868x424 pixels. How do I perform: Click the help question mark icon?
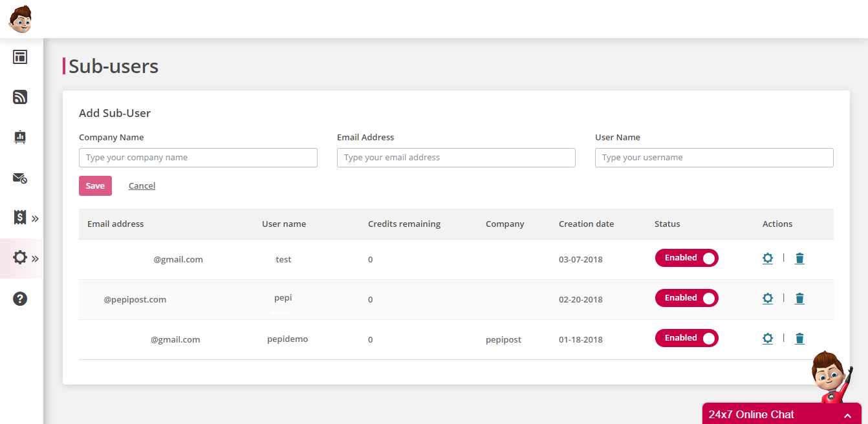pyautogui.click(x=20, y=299)
